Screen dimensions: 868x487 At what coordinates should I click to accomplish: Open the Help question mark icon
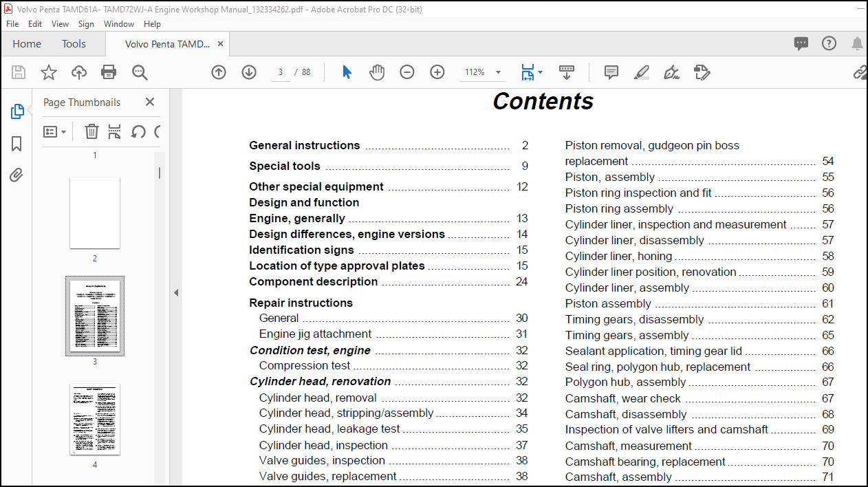tap(829, 43)
